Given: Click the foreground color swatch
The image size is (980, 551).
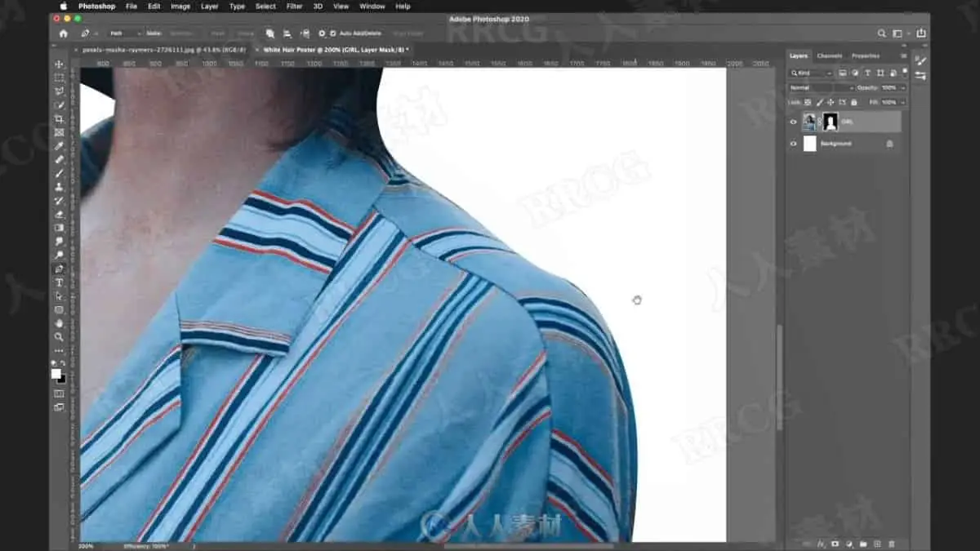Looking at the screenshot, I should [56, 374].
